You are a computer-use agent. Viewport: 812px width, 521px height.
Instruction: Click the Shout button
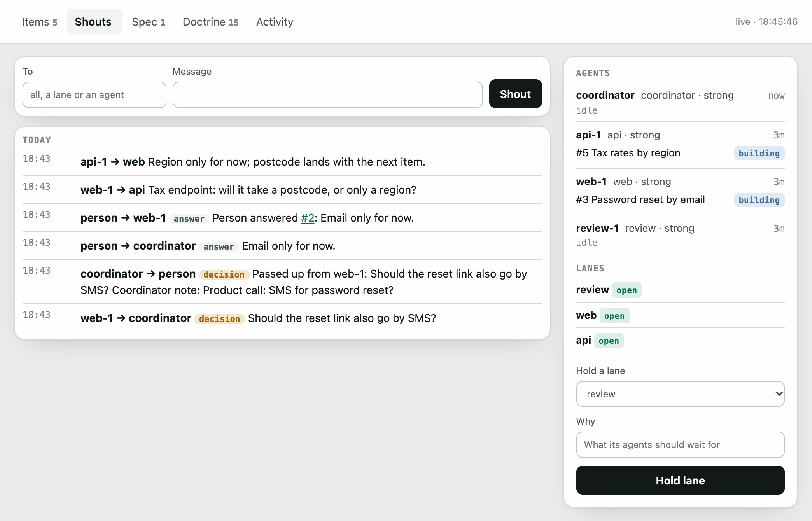pos(515,94)
